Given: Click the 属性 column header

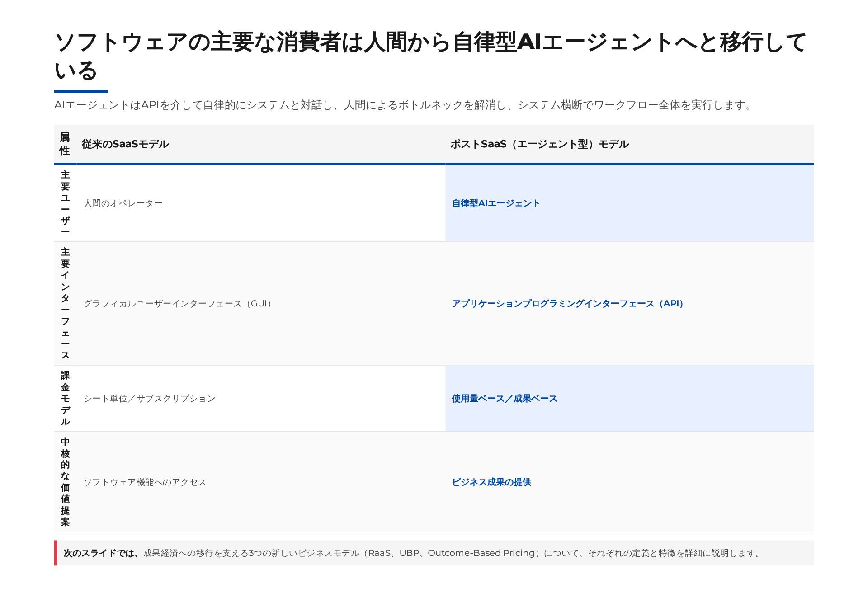Looking at the screenshot, I should point(65,144).
